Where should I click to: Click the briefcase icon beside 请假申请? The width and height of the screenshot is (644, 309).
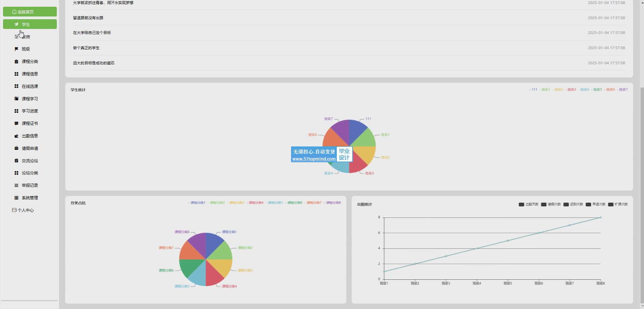(x=16, y=148)
